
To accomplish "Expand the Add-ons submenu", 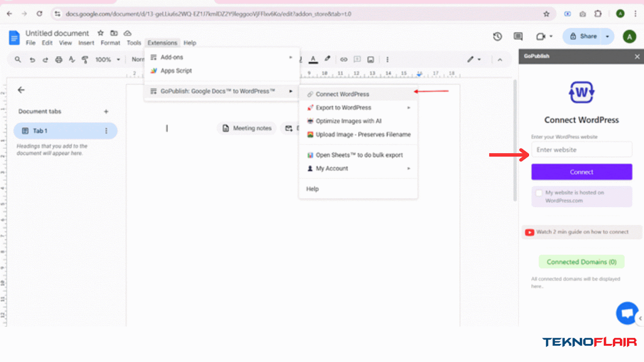I will click(221, 57).
